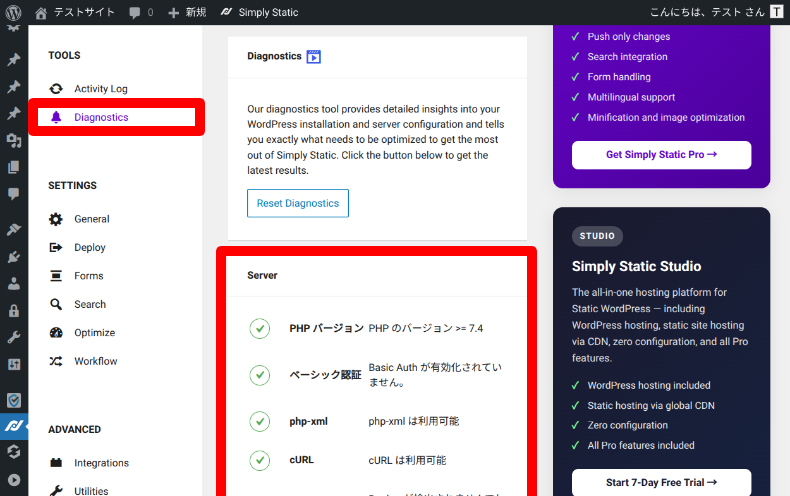Click the General gear icon
This screenshot has width=790, height=496.
(56, 219)
